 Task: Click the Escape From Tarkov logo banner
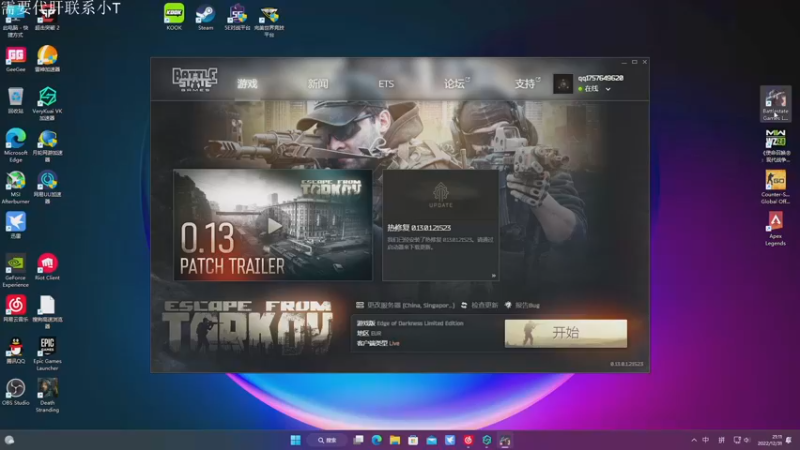point(247,327)
